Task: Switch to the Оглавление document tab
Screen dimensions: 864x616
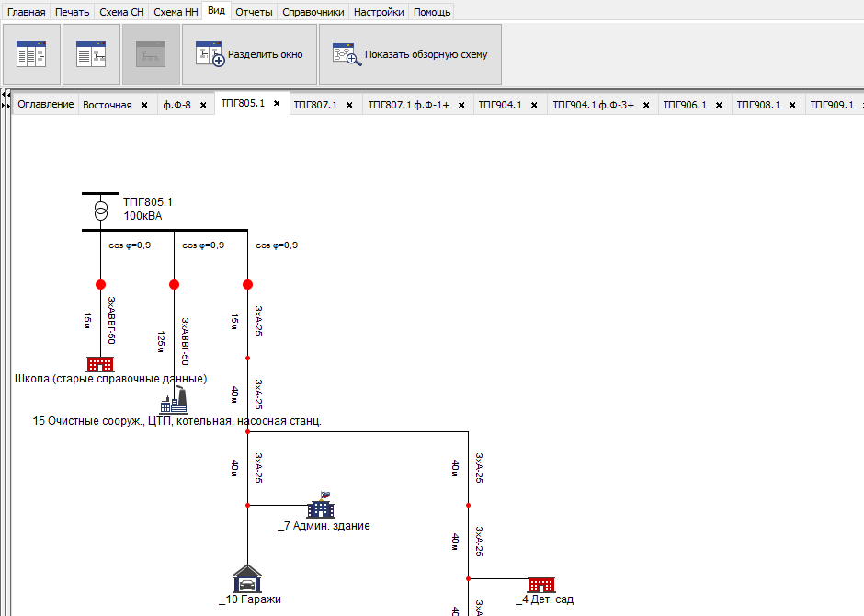Action: [x=46, y=104]
